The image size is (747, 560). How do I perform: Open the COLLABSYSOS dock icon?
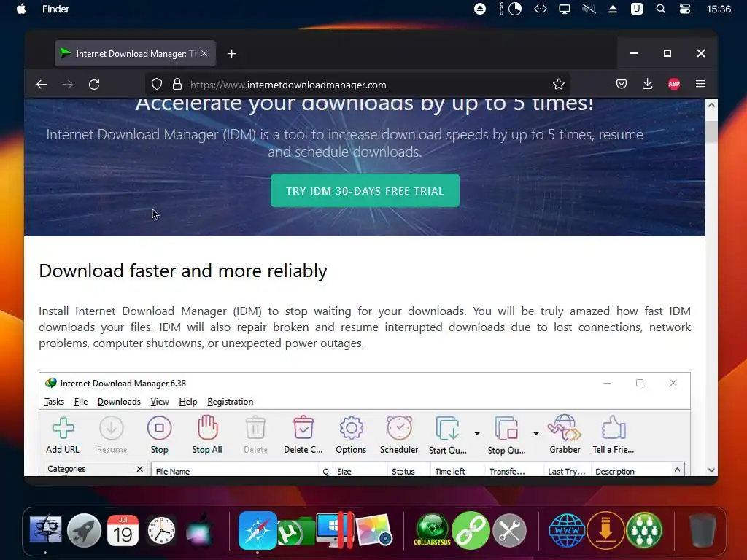pos(432,530)
